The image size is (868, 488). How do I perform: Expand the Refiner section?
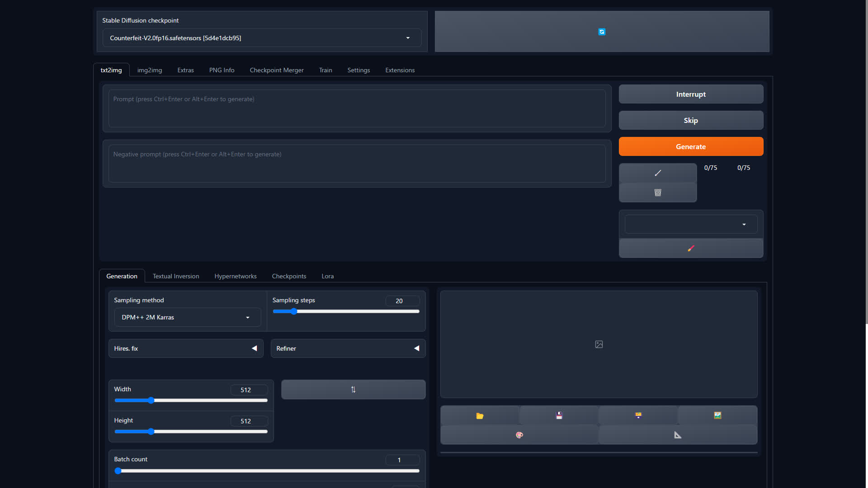pos(416,348)
